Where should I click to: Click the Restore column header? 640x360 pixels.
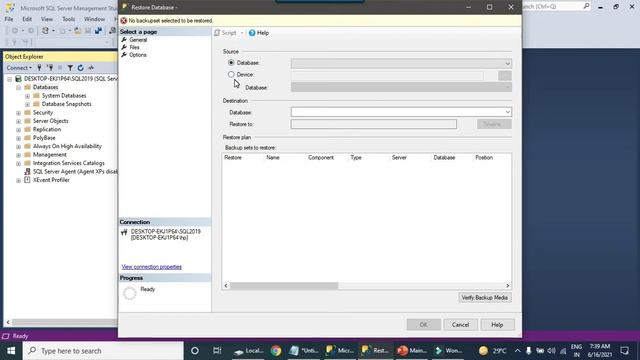(x=233, y=158)
